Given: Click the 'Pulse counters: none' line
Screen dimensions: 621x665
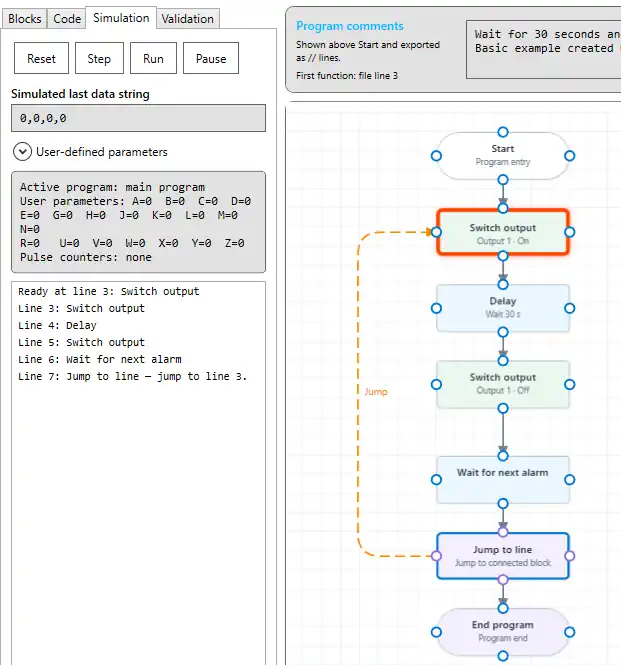Looking at the screenshot, I should 86,257.
